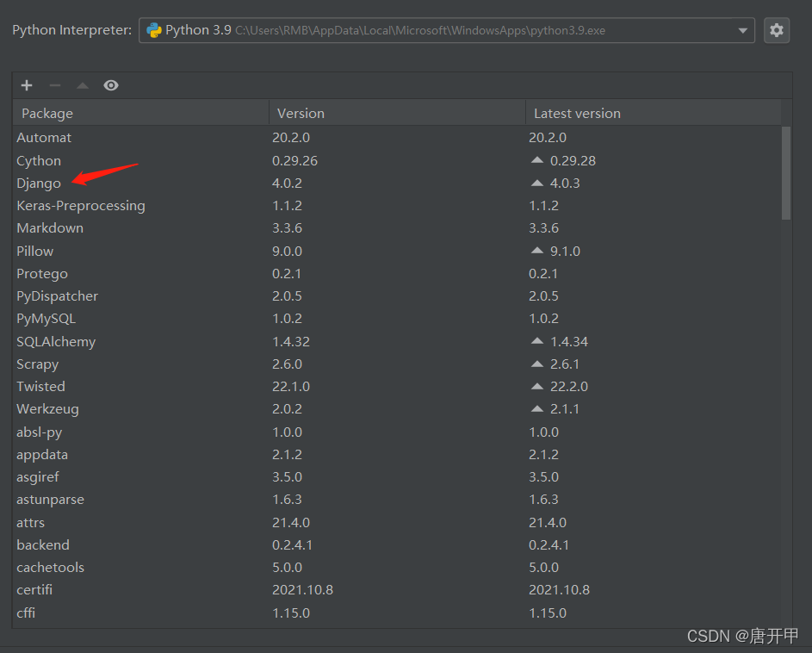This screenshot has width=812, height=653.
Task: Click the minus uninstall package icon
Action: click(55, 85)
